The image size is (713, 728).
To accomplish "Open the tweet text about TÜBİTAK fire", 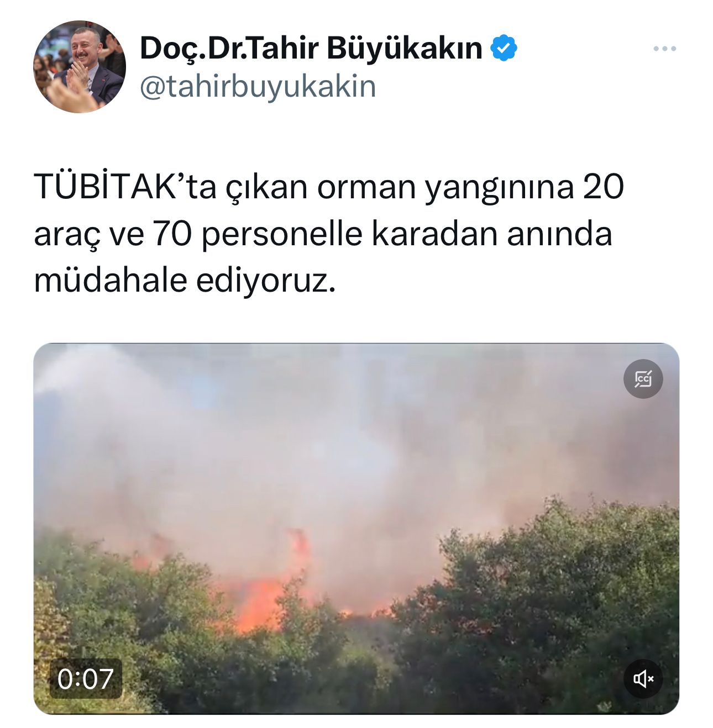I will 329,234.
